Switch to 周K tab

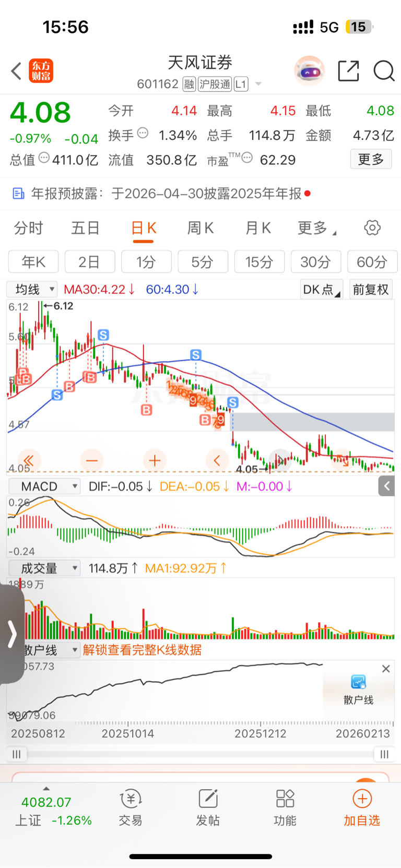[200, 228]
